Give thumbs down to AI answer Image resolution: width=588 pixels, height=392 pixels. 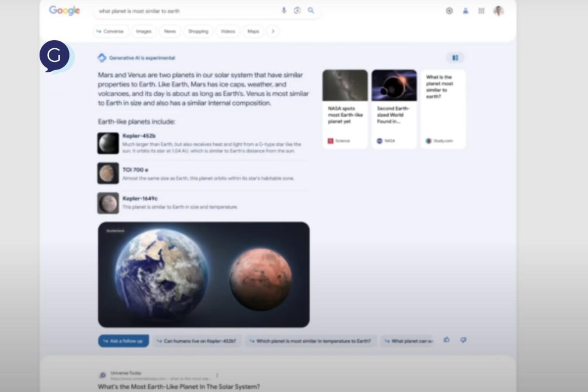(463, 340)
